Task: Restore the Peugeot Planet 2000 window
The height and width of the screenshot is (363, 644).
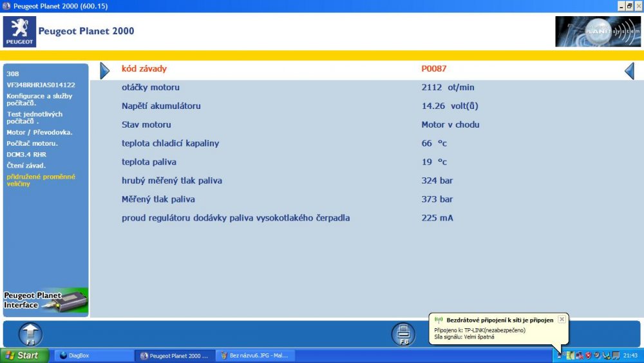Action: click(629, 6)
